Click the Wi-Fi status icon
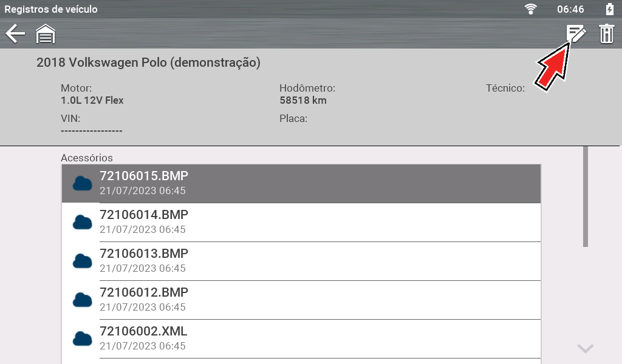The width and height of the screenshot is (622, 364). [x=531, y=9]
